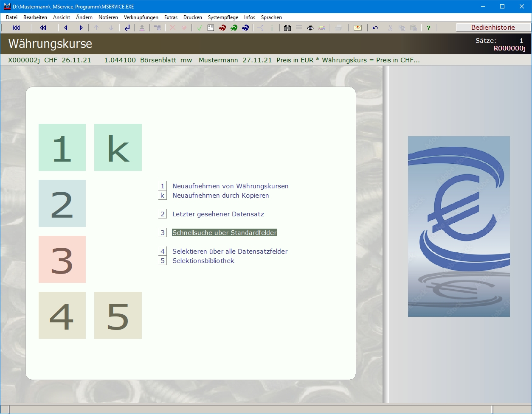Select "Neuaufnehmen durch Kopieren"
Image resolution: width=532 pixels, height=414 pixels.
221,196
